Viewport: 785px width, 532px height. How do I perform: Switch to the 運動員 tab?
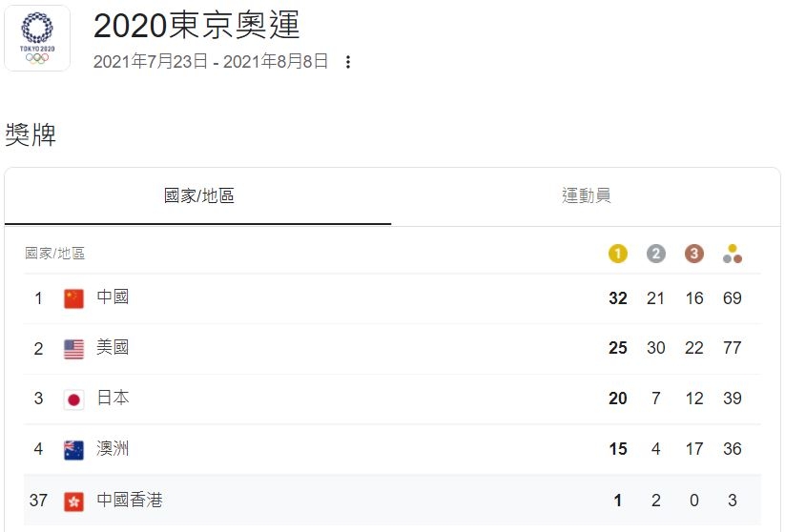click(x=586, y=196)
